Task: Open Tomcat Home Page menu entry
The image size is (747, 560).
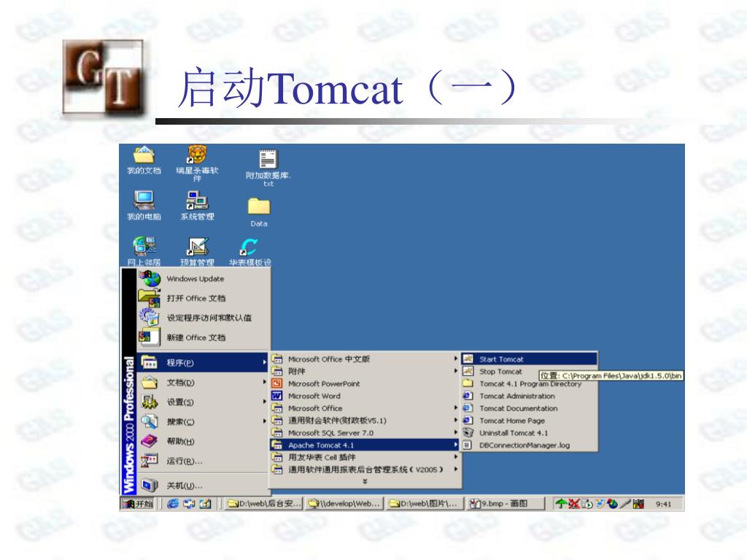Action: [529, 421]
